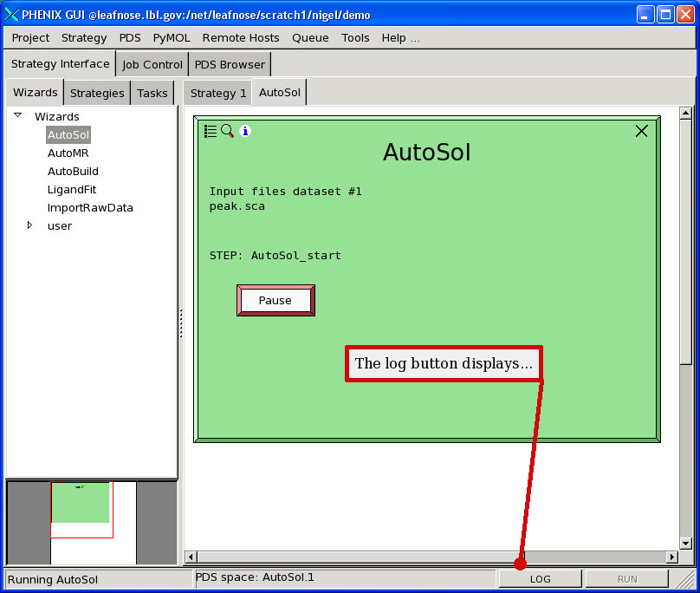Expand the user tree node
700x593 pixels.
click(x=29, y=225)
